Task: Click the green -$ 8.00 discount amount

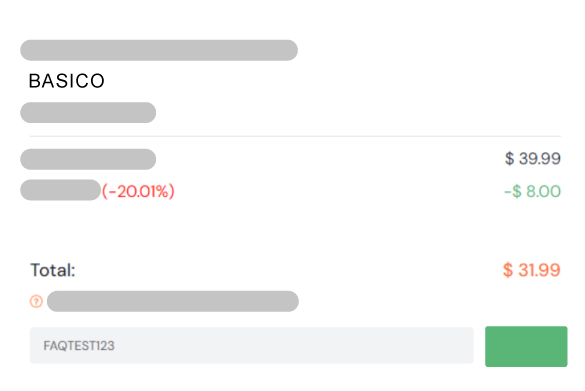Action: [x=532, y=191]
